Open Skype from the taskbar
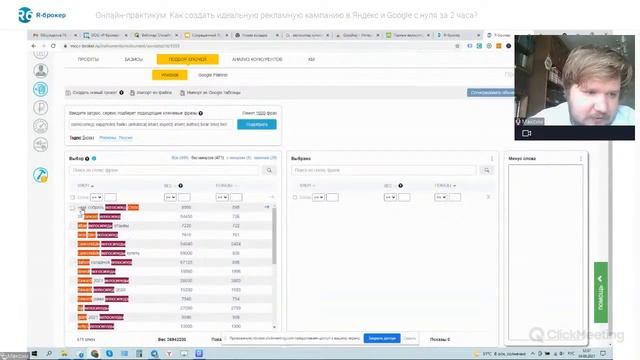The height and width of the screenshot is (360, 640). coord(109,353)
